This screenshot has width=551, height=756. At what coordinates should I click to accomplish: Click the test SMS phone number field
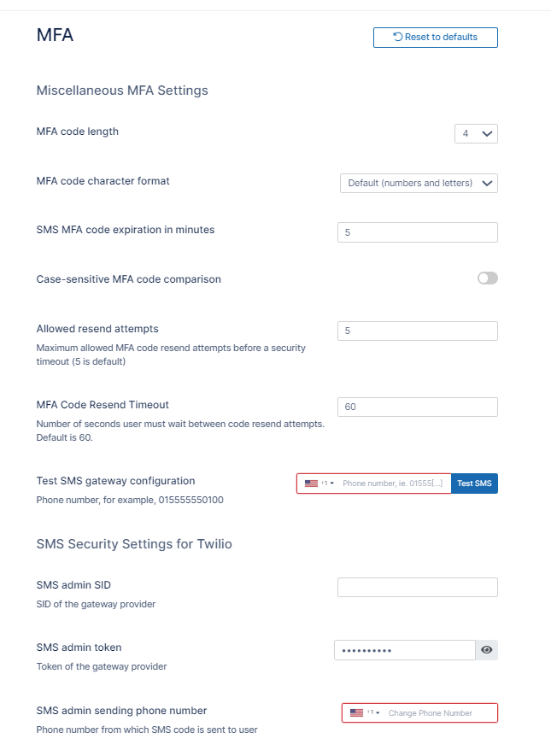click(393, 483)
